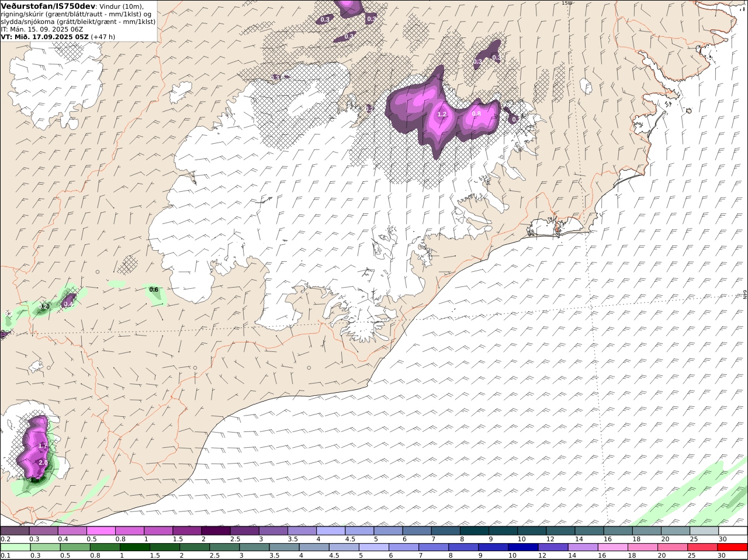Click the deep blue rain swatch between 10 and 12
The height and width of the screenshot is (560, 748).
coord(522,547)
